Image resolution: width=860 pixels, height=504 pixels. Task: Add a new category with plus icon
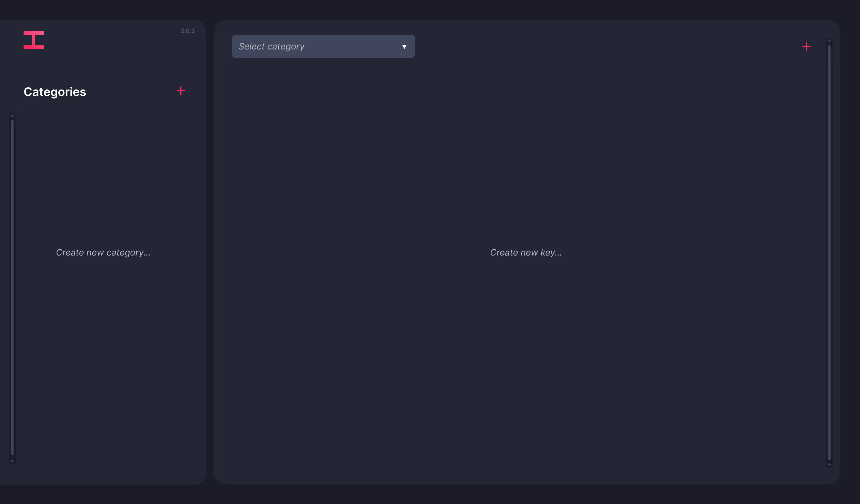(x=181, y=91)
